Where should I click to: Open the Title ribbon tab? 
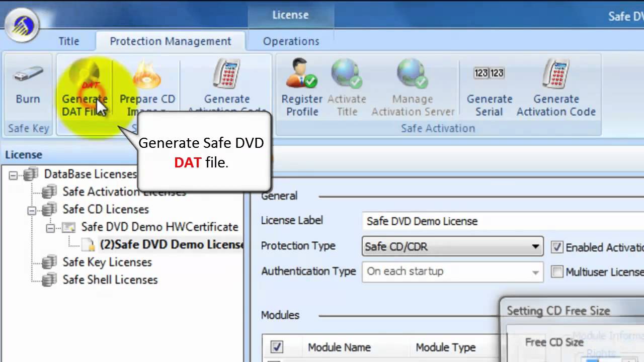coord(69,41)
